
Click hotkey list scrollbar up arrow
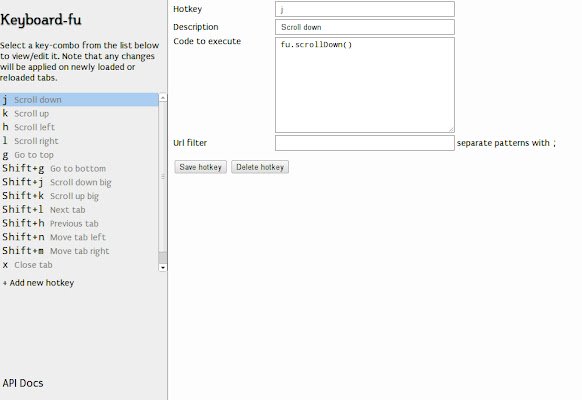163,98
